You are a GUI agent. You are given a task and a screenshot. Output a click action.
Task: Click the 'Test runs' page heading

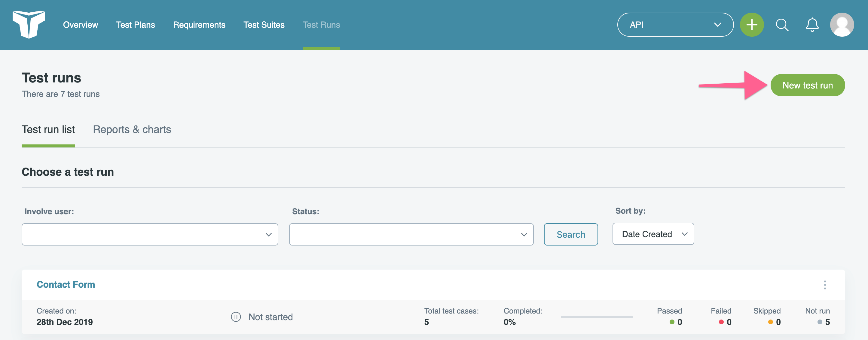pos(51,78)
